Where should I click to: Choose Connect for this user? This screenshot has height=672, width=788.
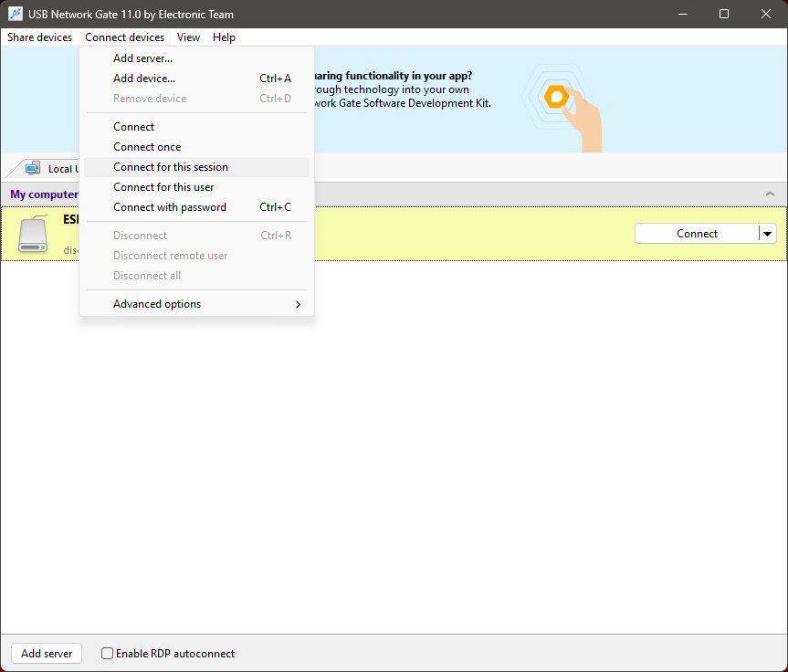163,187
